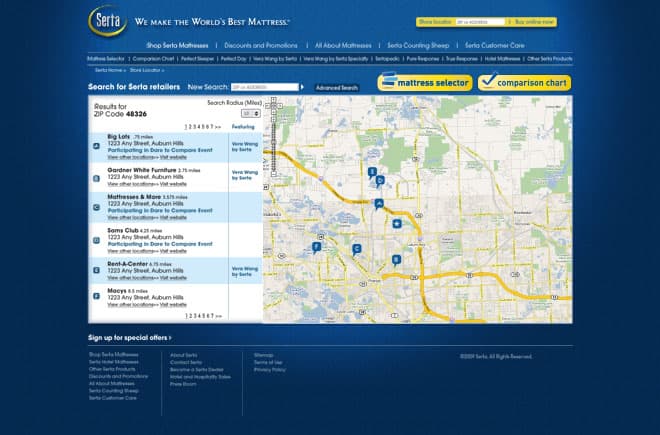Screen dimensions: 660x435
Task: Click Visit website link under Macys
Action: (x=173, y=304)
